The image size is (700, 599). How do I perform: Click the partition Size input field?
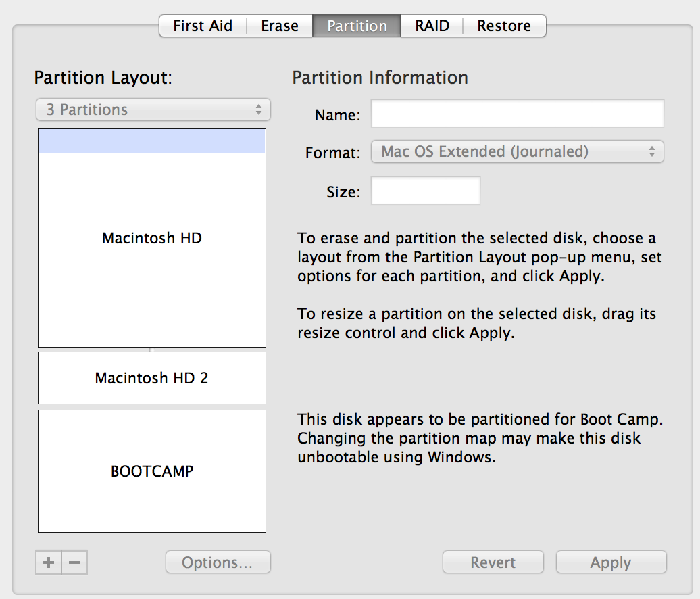click(426, 191)
